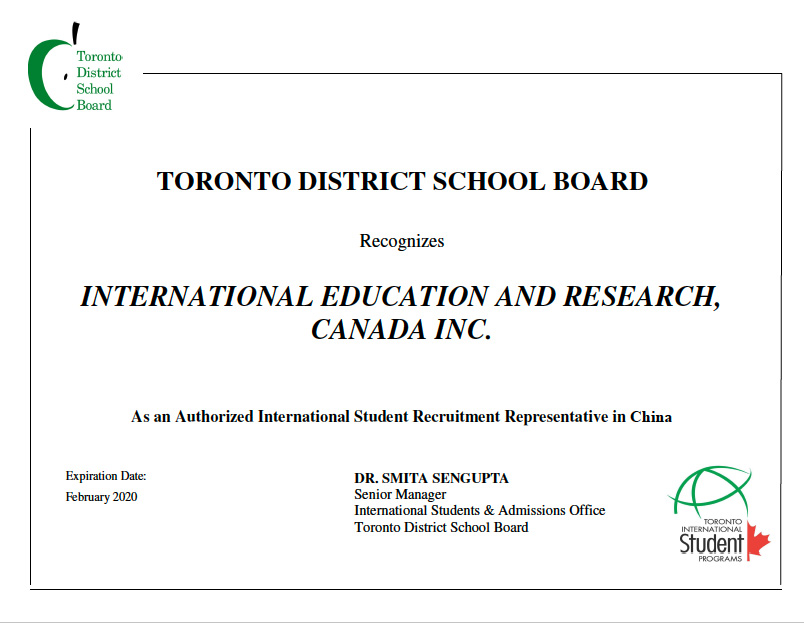Click the 'Student' word in the programs logo

711,543
